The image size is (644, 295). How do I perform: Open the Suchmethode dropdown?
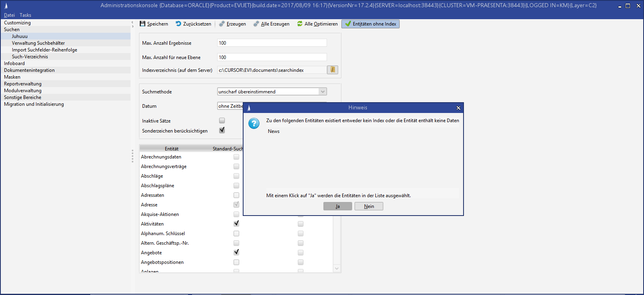[323, 92]
